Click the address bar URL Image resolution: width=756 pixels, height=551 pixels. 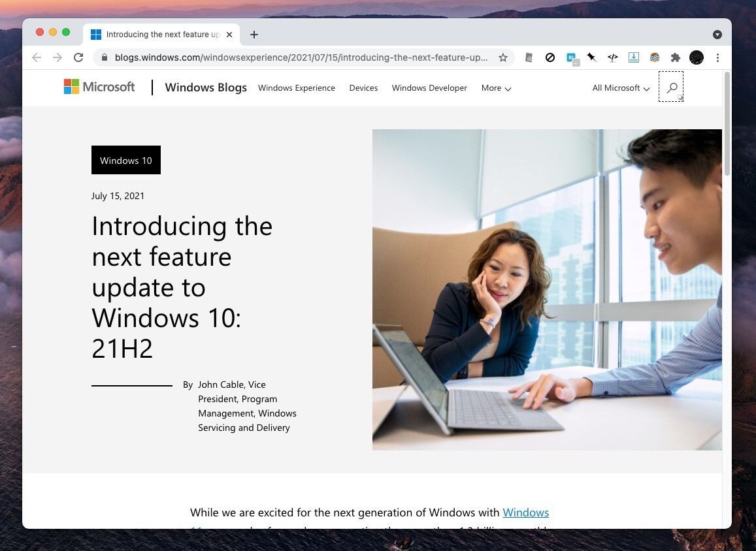(301, 58)
